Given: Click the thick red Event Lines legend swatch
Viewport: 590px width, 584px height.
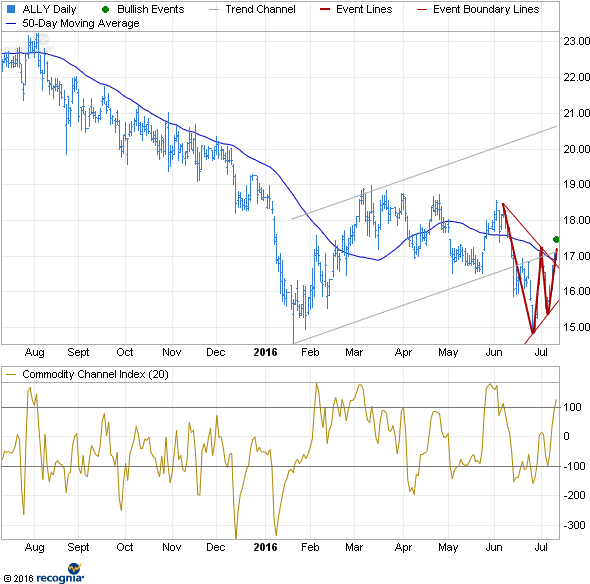Looking at the screenshot, I should 325,9.
